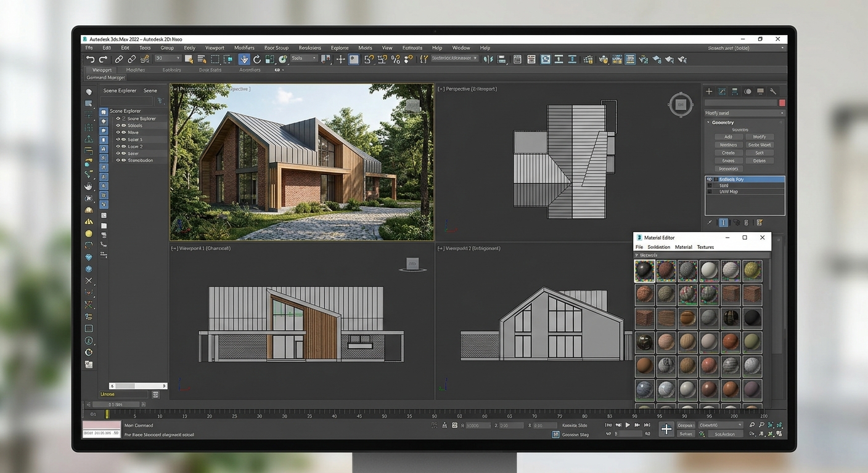Open the Select Object marquee tool

[214, 59]
